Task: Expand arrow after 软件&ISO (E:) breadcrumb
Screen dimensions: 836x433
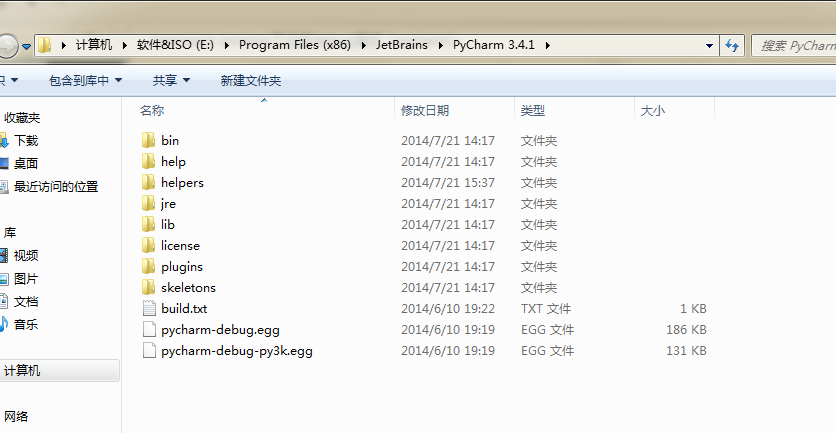Action: click(x=227, y=45)
